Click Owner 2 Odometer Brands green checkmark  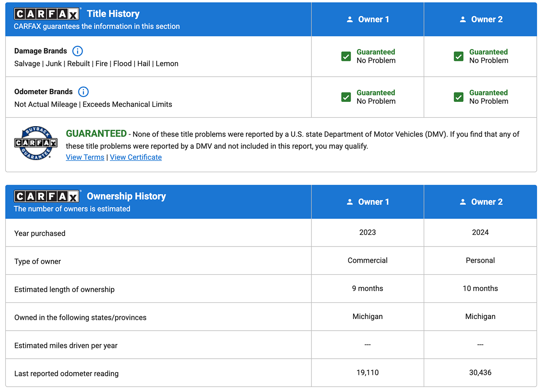pyautogui.click(x=458, y=97)
